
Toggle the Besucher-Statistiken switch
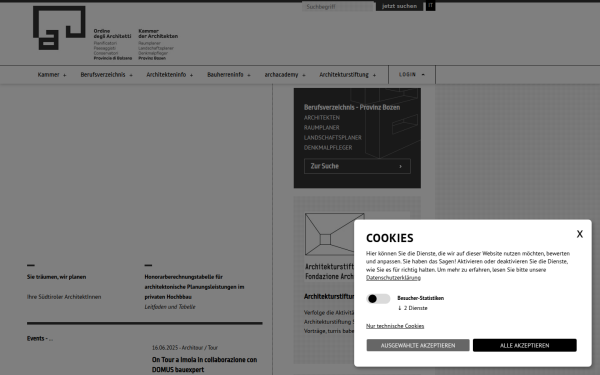[x=378, y=298]
